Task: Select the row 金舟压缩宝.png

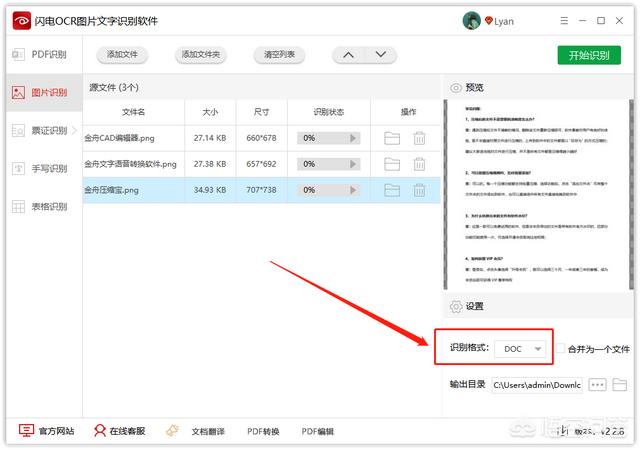Action: coord(262,190)
